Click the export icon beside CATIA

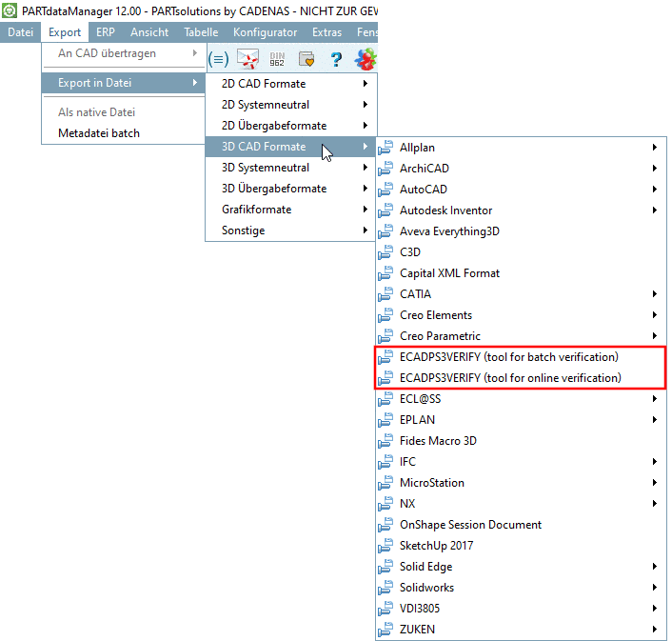pos(385,294)
